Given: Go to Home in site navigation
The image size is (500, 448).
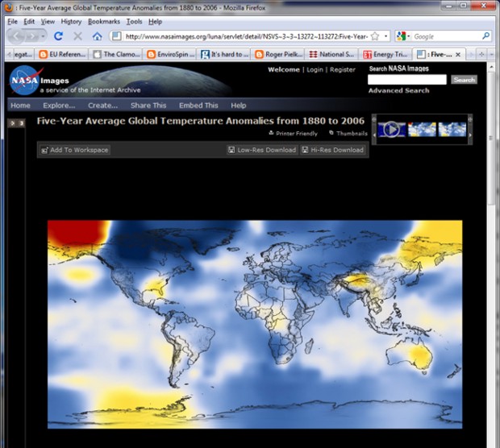Looking at the screenshot, I should pos(20,106).
